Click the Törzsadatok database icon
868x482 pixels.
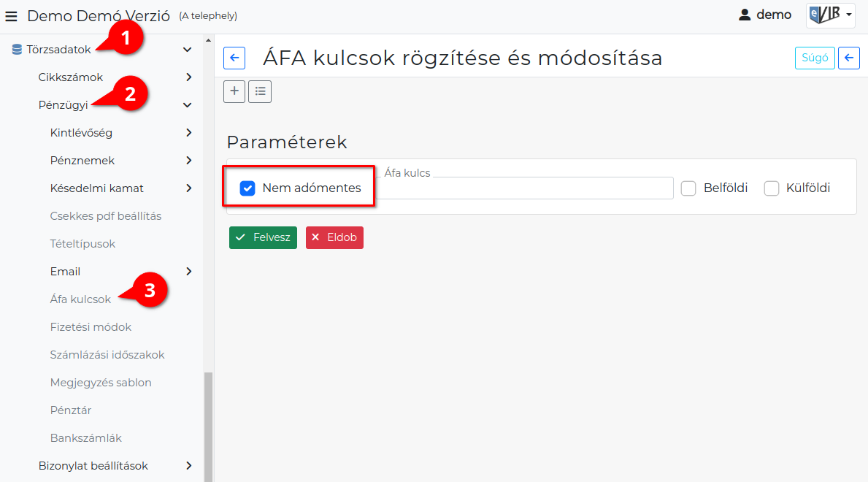[x=17, y=50]
